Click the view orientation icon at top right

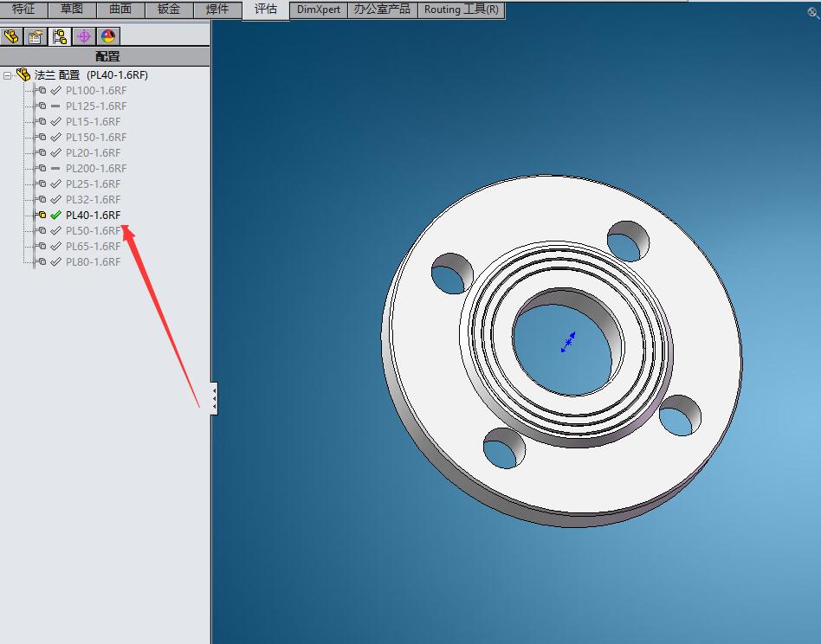(x=814, y=13)
